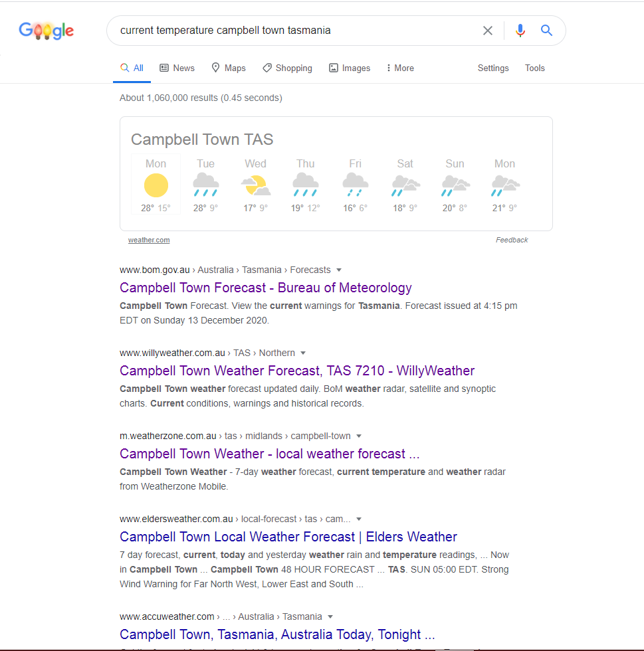The width and height of the screenshot is (644, 651).
Task: Click the blue search magnifier icon
Action: 546,31
